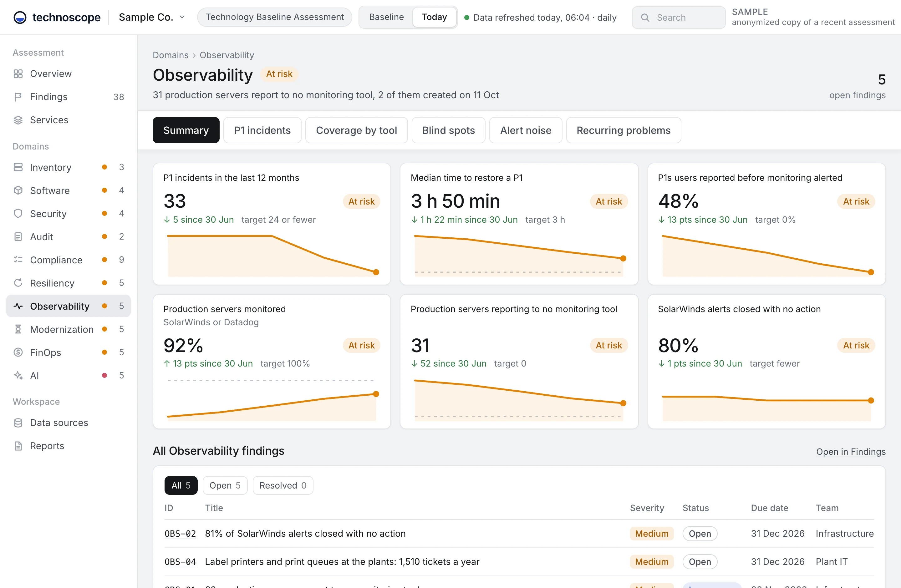The width and height of the screenshot is (901, 588).
Task: Open the Recurring problems tab
Action: click(x=623, y=130)
